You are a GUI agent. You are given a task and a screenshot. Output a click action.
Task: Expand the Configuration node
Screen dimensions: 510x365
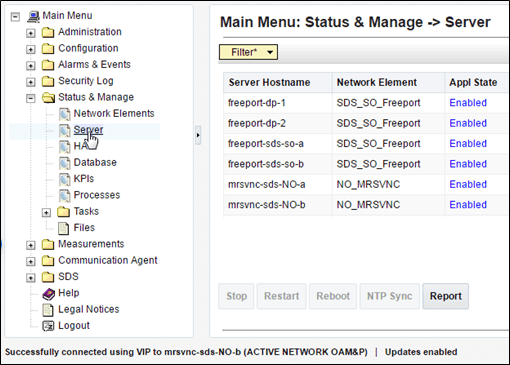coord(31,49)
